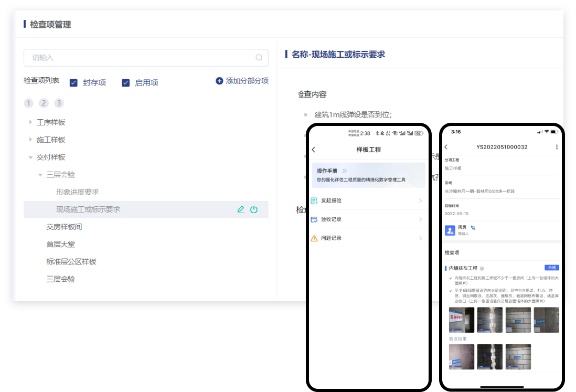Toggle the 封存项 checkbox
This screenshot has height=392, width=576.
[x=73, y=83]
